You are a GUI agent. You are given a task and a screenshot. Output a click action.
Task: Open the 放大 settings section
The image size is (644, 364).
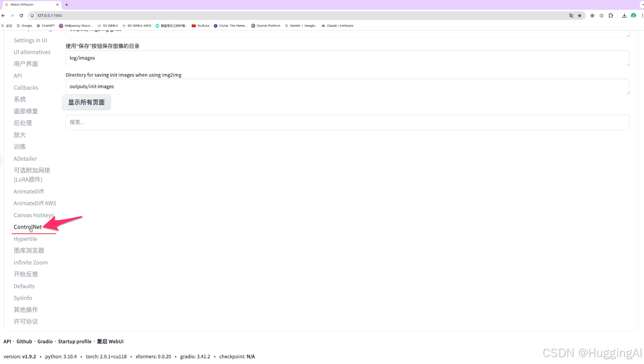point(20,135)
